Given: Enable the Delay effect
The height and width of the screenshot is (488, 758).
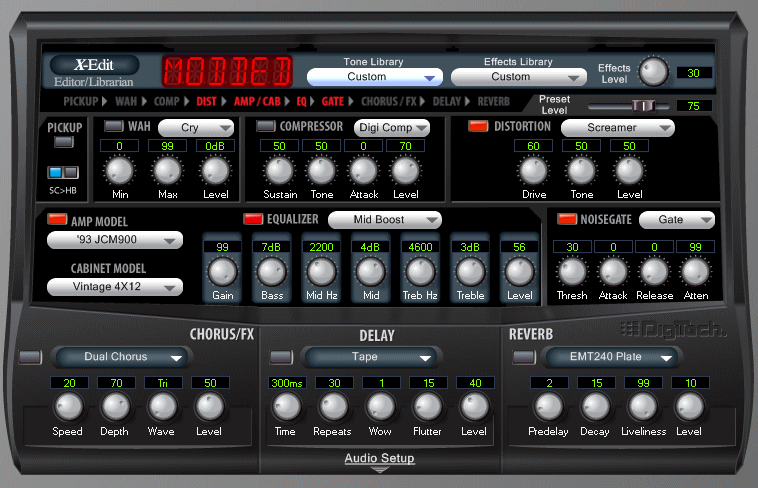Looking at the screenshot, I should pyautogui.click(x=281, y=357).
